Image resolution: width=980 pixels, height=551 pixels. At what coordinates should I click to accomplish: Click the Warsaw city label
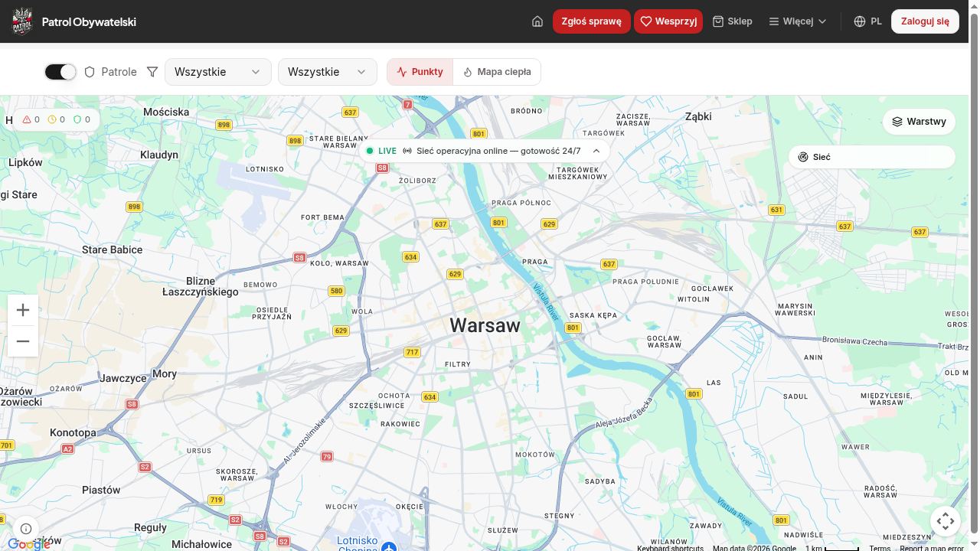[x=485, y=325]
